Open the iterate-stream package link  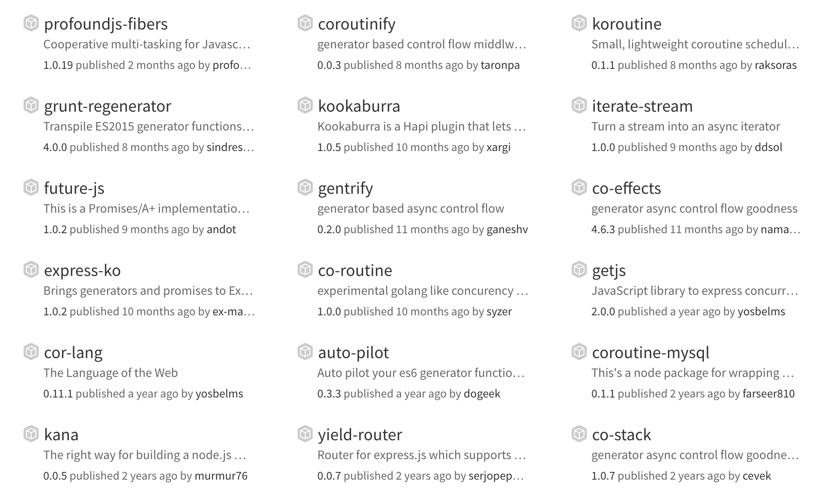(x=642, y=106)
